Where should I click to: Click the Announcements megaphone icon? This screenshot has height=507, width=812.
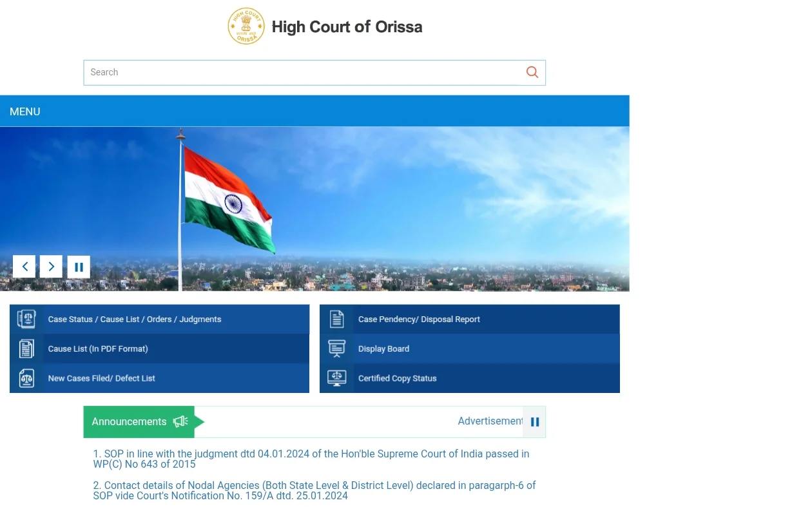(180, 422)
